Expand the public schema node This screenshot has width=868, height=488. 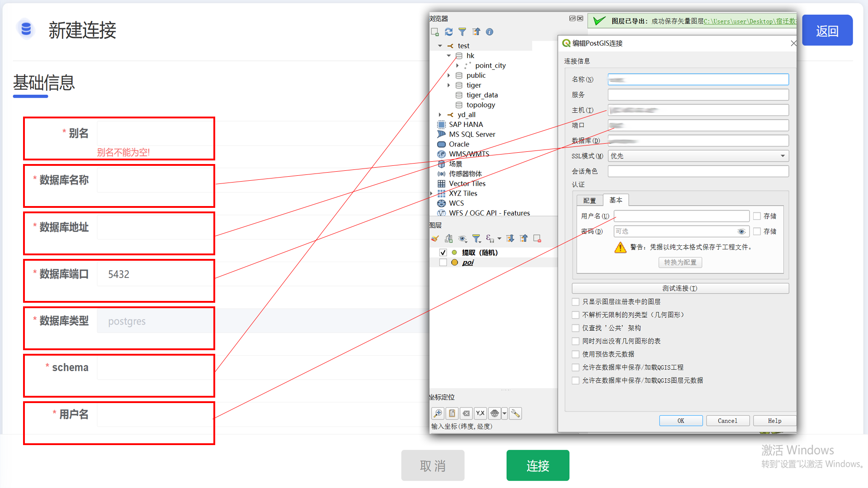449,75
